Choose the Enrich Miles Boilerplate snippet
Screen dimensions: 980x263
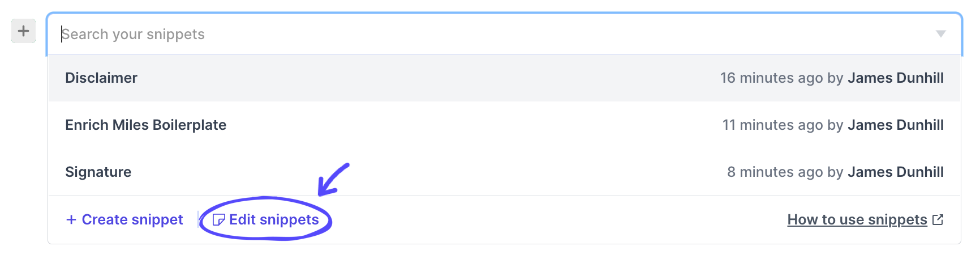click(504, 125)
